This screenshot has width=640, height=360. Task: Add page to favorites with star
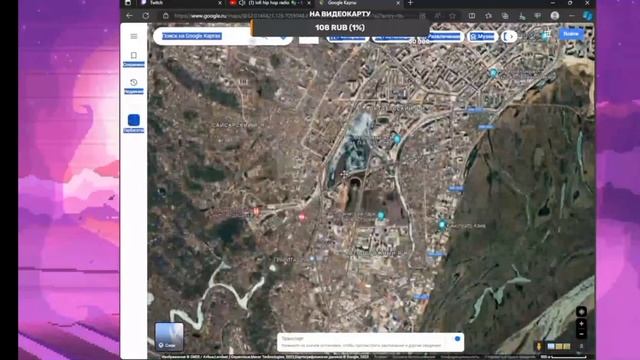(x=452, y=16)
